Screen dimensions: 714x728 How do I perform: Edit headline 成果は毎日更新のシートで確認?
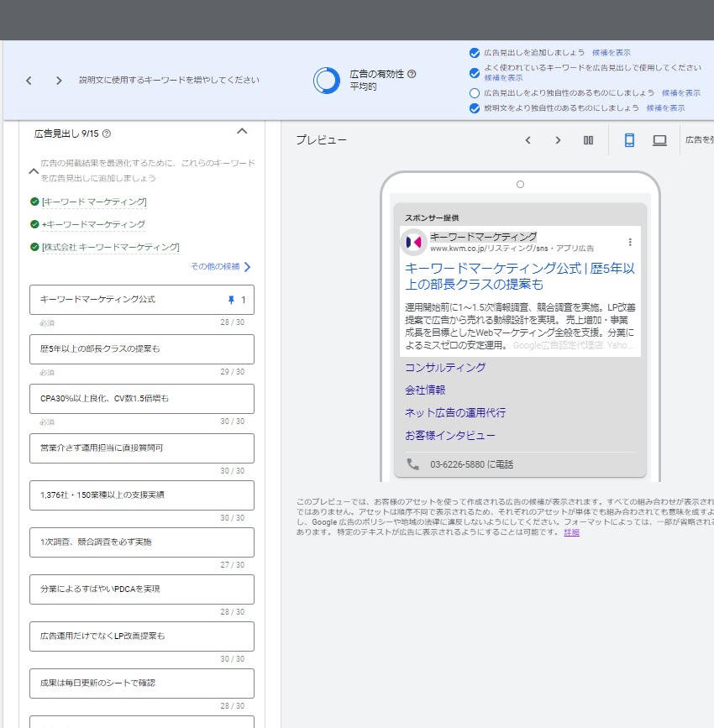pyautogui.click(x=142, y=683)
